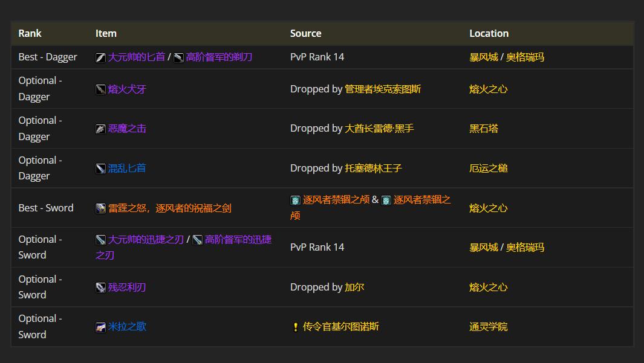This screenshot has width=644, height=363.
Task: Open the 大元帅的匕首 item link
Action: [x=136, y=57]
